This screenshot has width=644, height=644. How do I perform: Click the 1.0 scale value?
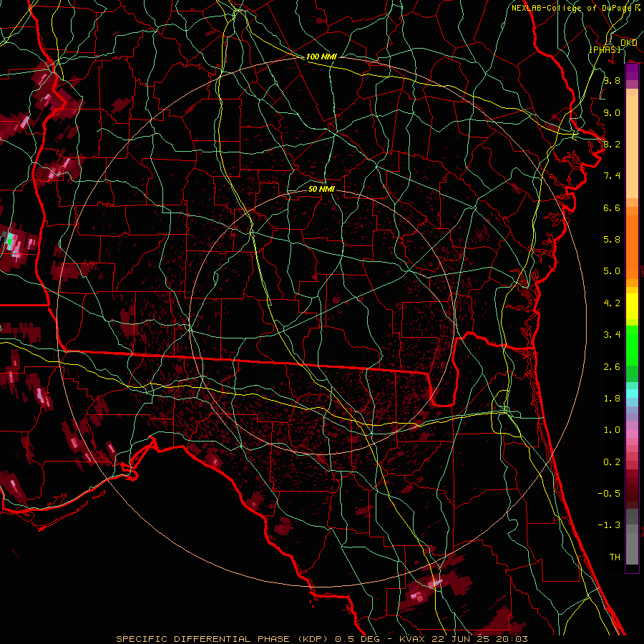[612, 430]
